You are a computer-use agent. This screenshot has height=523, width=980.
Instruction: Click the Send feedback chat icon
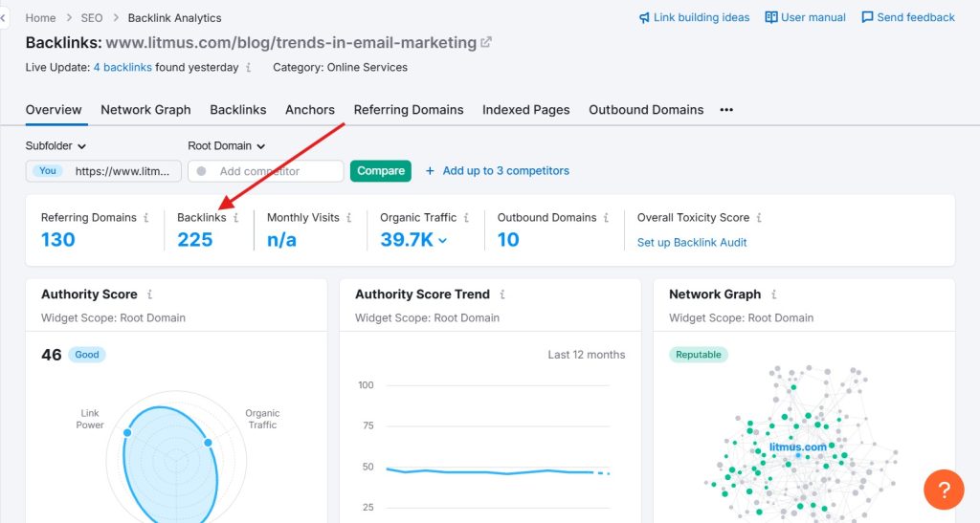[867, 17]
